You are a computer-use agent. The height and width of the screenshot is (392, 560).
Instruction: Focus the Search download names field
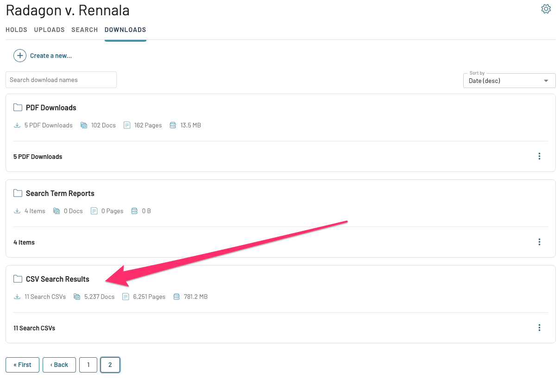click(x=61, y=80)
